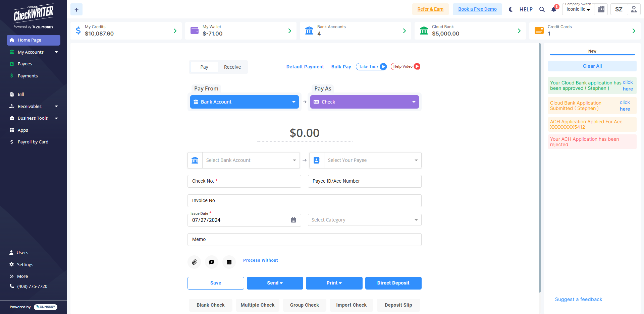Click the Process Without link
Image resolution: width=644 pixels, height=314 pixels.
pyautogui.click(x=260, y=260)
